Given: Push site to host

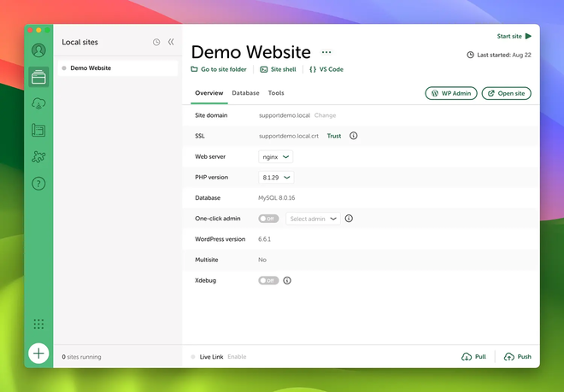Looking at the screenshot, I should [518, 357].
